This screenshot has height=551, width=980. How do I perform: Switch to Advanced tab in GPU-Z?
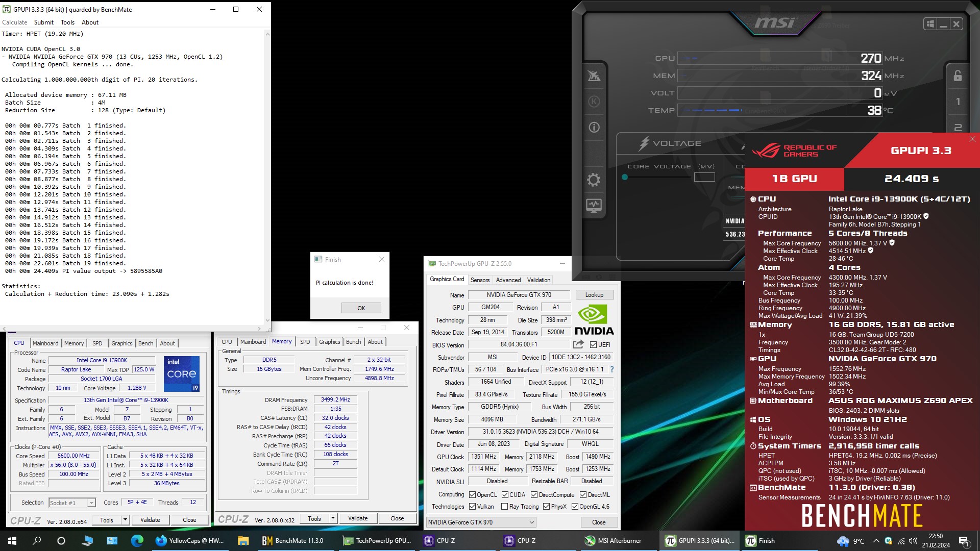508,280
